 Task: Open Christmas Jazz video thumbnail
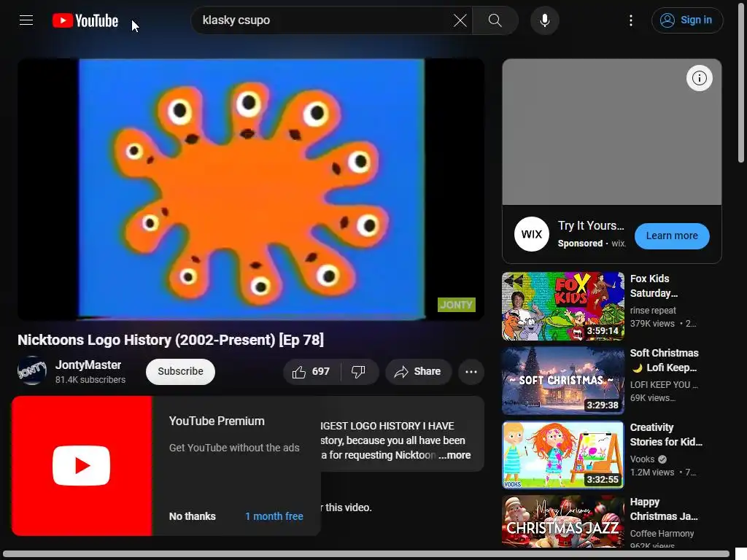[x=562, y=521]
